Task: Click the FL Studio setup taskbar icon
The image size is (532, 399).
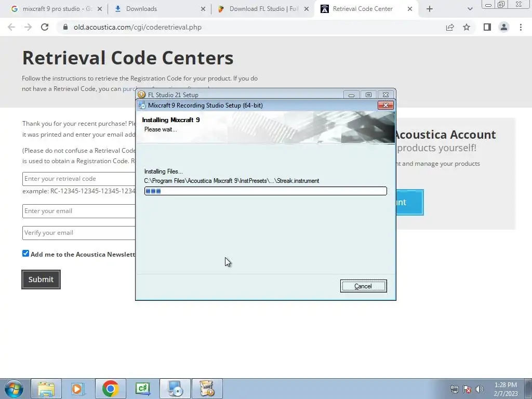Action: tap(207, 389)
